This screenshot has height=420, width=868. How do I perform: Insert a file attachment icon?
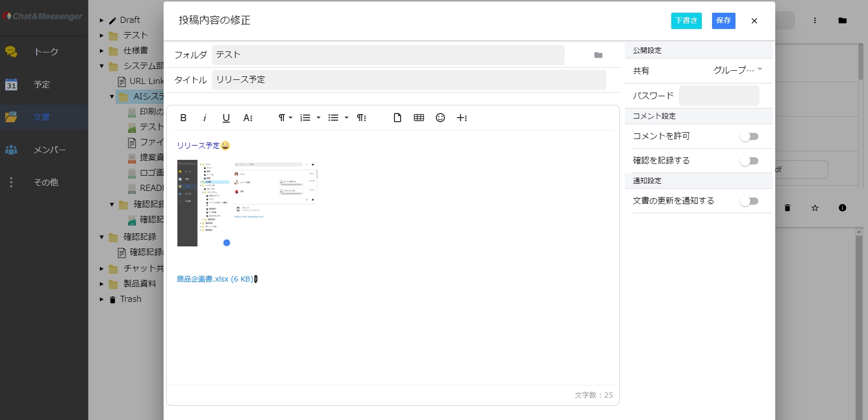[x=398, y=118]
